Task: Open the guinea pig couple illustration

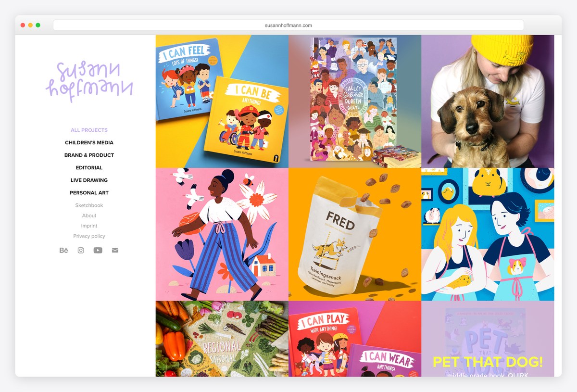Action: [x=488, y=234]
